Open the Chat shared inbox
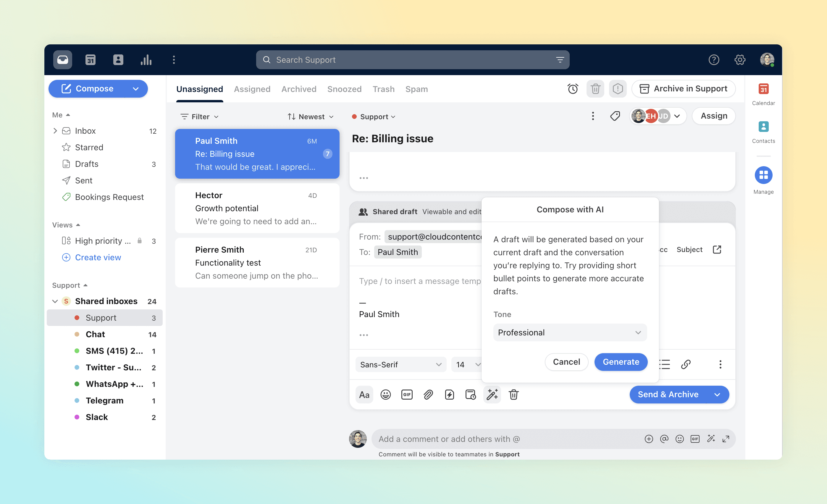 tap(105, 334)
